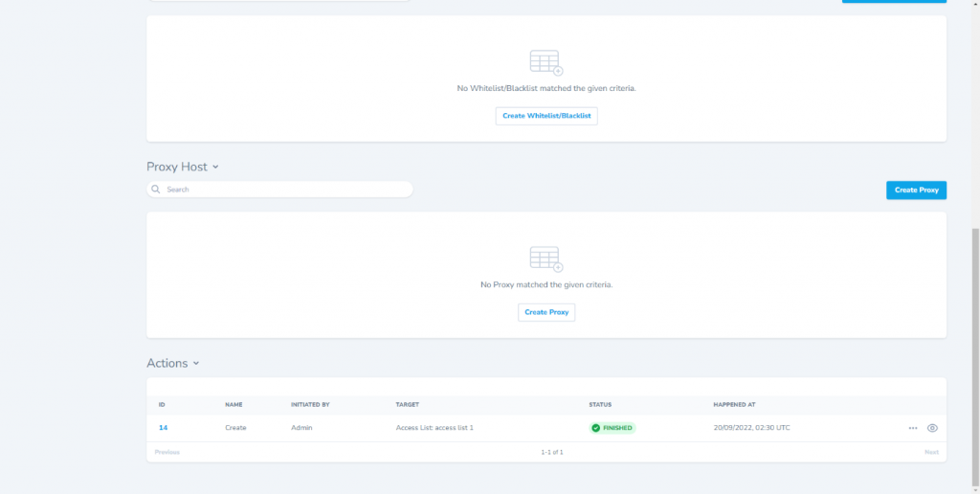Collapse the Proxy Host section chevron
Image resolution: width=980 pixels, height=494 pixels.
(215, 167)
